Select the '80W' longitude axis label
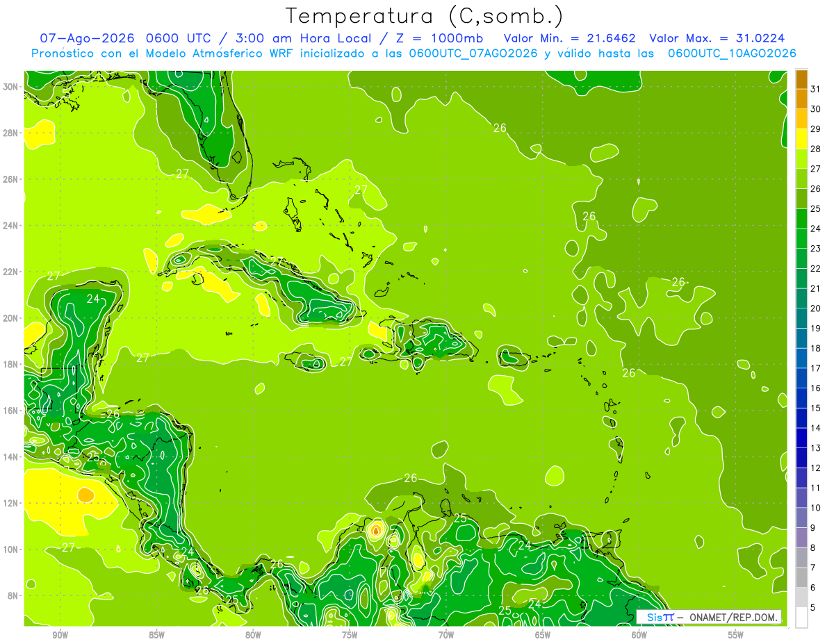834x644 pixels. coord(253,635)
